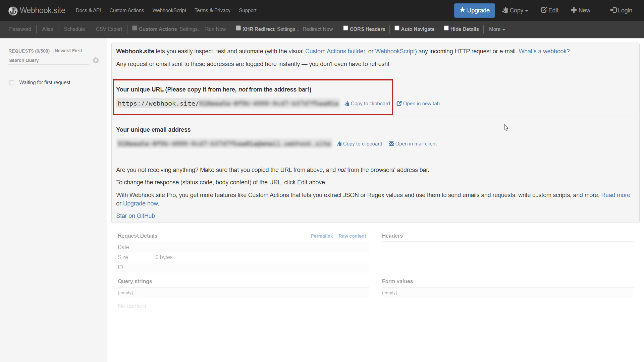Open the Docs & API page
This screenshot has width=644, height=362.
tap(88, 10)
